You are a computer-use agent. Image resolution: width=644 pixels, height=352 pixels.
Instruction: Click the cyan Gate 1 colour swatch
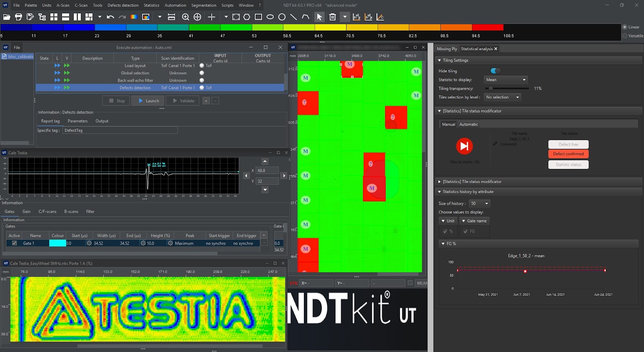click(58, 243)
